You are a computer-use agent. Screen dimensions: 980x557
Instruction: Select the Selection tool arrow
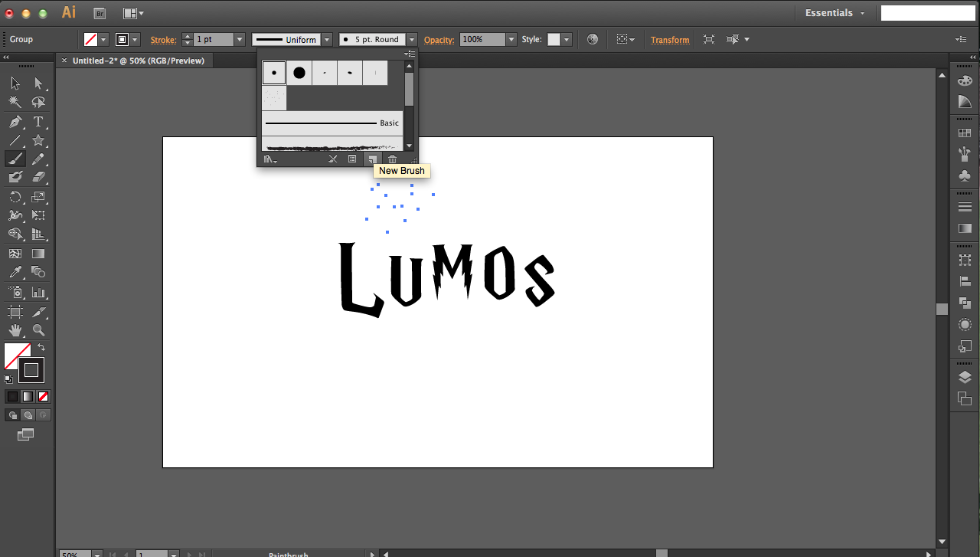click(15, 83)
